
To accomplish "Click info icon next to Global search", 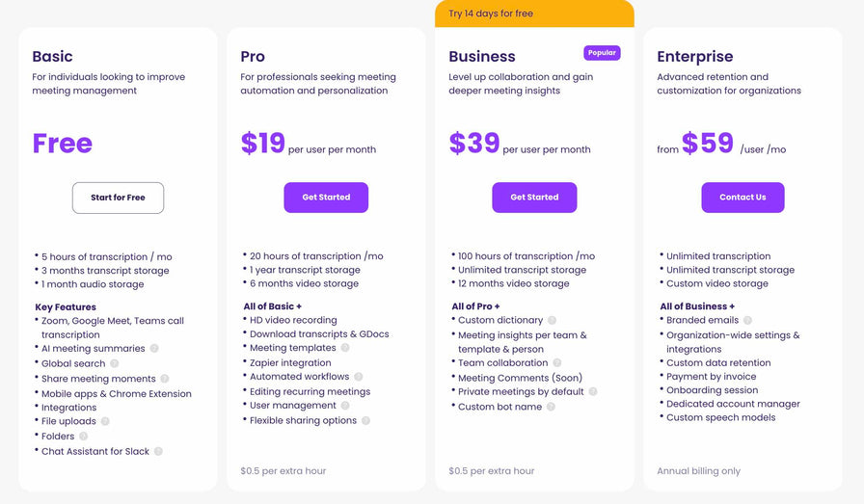I will (114, 363).
